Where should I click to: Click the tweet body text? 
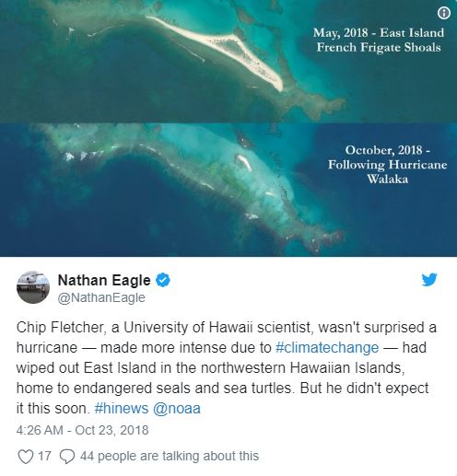[x=227, y=368]
